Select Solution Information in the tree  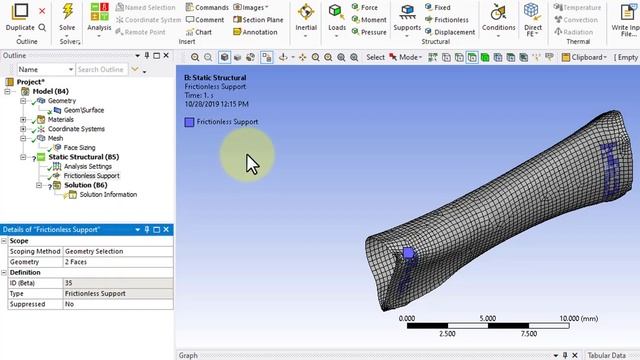point(108,195)
